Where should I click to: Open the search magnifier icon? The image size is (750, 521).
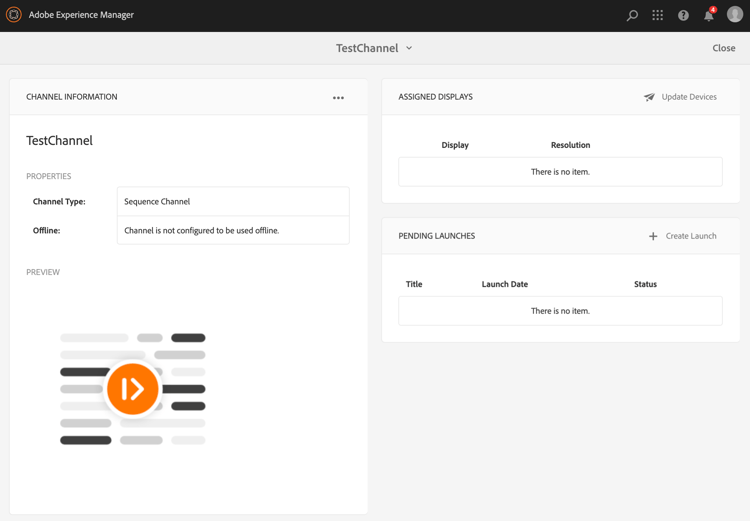coord(632,15)
